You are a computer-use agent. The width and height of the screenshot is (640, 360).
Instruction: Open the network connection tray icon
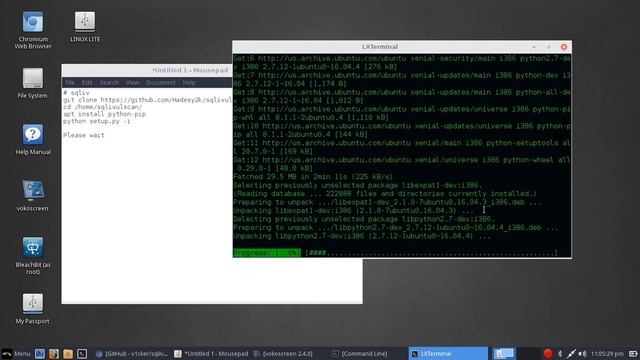[x=571, y=353]
